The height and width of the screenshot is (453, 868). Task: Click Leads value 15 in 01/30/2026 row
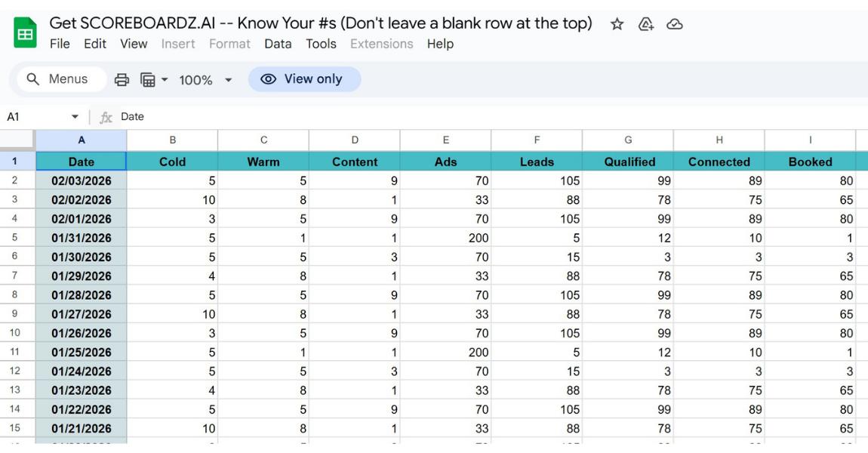click(x=537, y=257)
